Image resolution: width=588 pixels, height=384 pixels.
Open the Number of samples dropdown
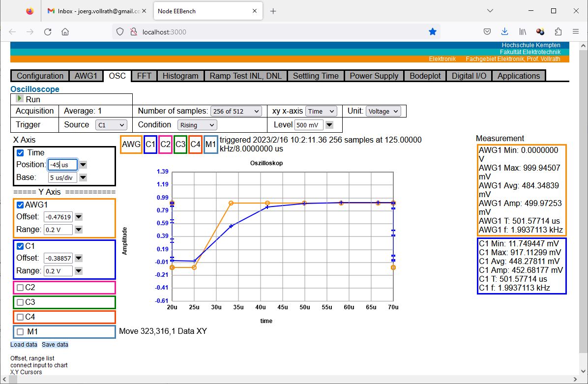pos(236,112)
